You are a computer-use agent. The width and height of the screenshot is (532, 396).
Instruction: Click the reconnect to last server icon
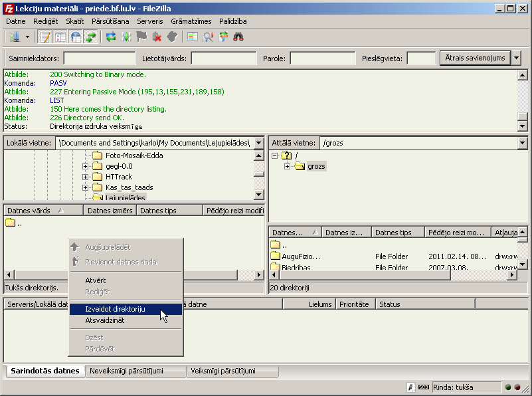click(173, 37)
